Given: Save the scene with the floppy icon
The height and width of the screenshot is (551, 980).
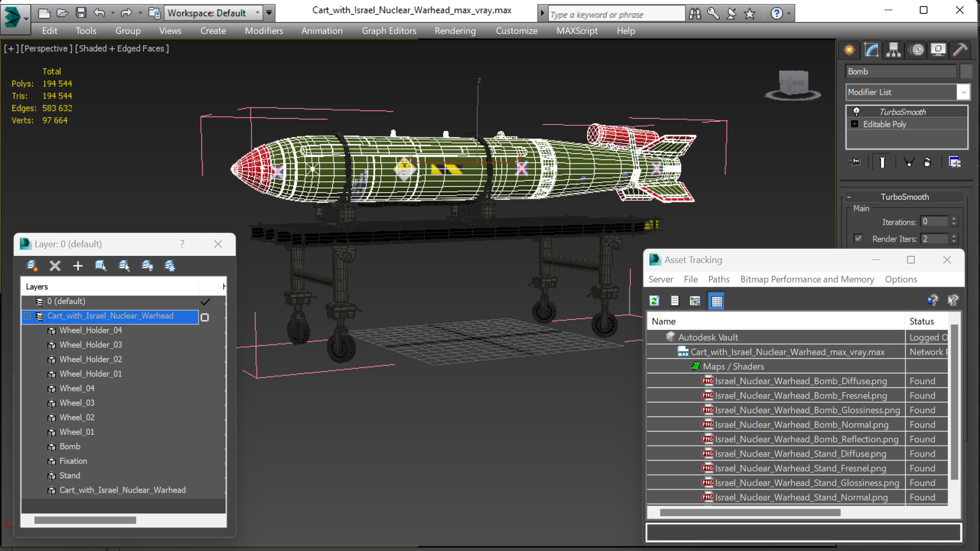Looking at the screenshot, I should point(81,13).
